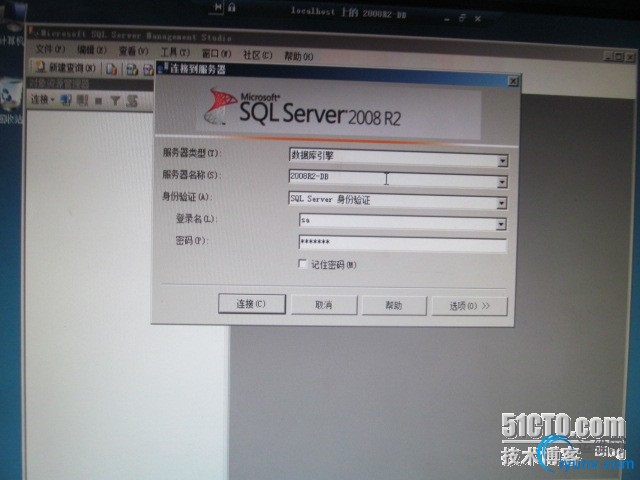This screenshot has height=480, width=640.
Task: Click the SSMS title bar application icon
Action: click(33, 32)
